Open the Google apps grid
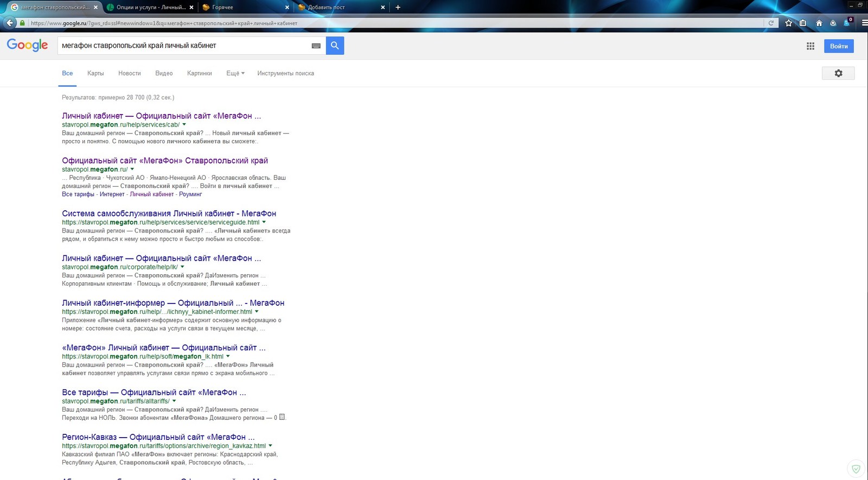Image resolution: width=868 pixels, height=480 pixels. point(810,46)
